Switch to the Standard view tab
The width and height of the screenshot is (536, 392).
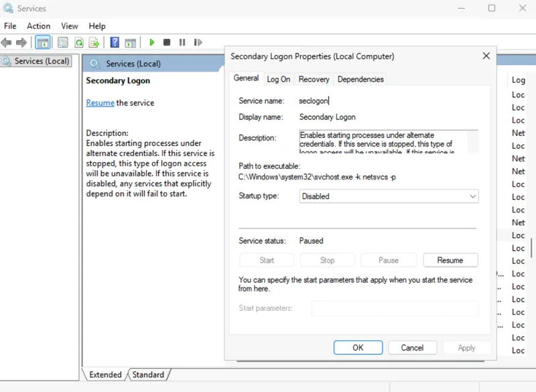[x=148, y=375]
